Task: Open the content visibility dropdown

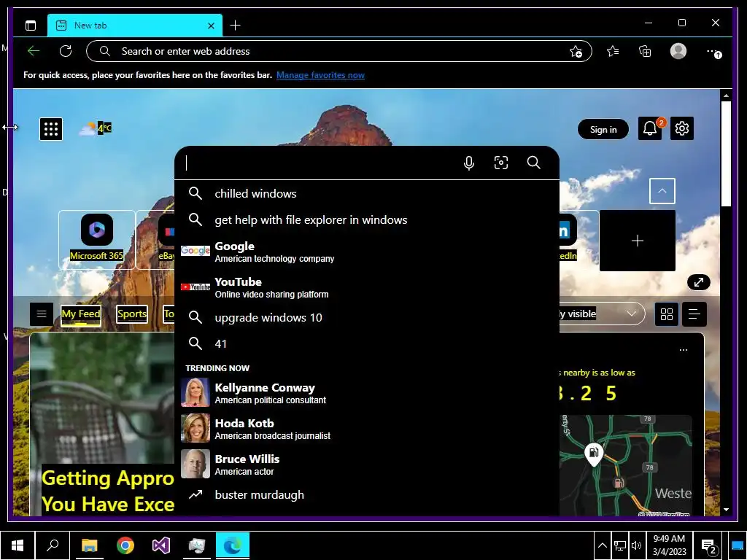Action: click(602, 314)
